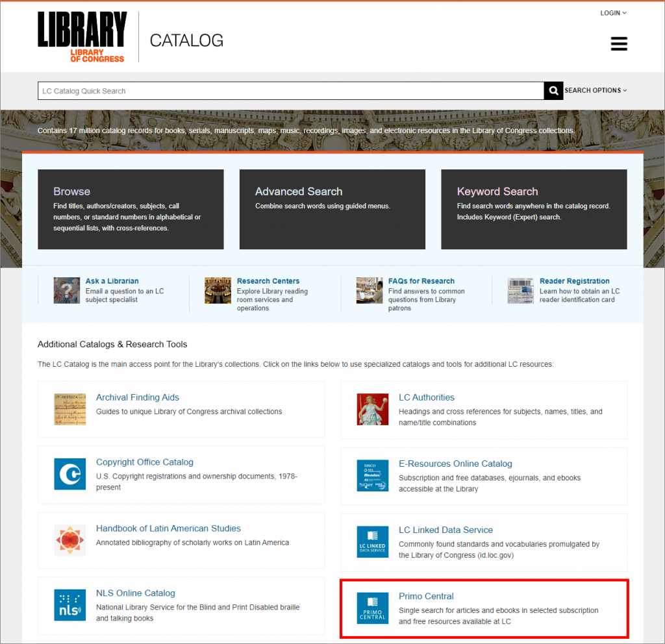This screenshot has width=665, height=644.
Task: Open the Advanced Search panel
Action: point(332,210)
